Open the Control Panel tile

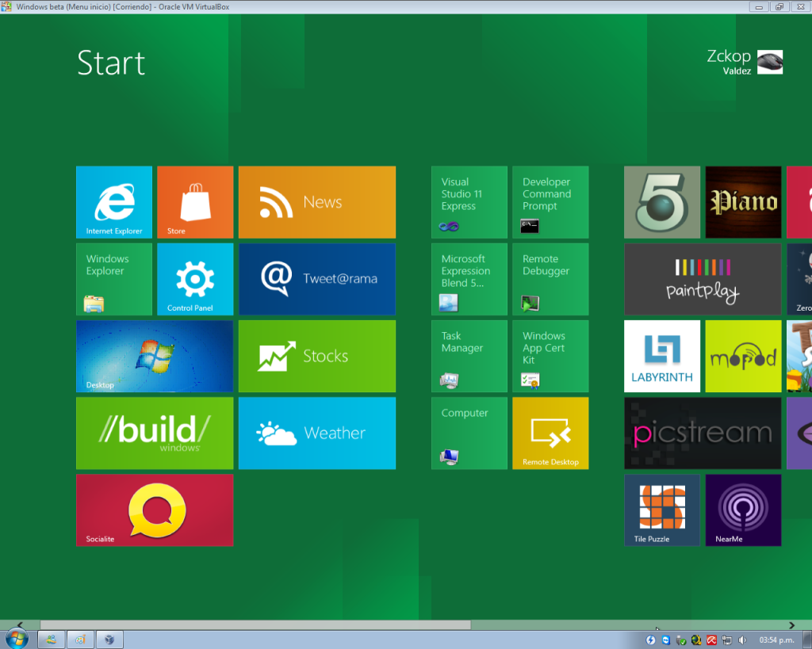click(195, 279)
